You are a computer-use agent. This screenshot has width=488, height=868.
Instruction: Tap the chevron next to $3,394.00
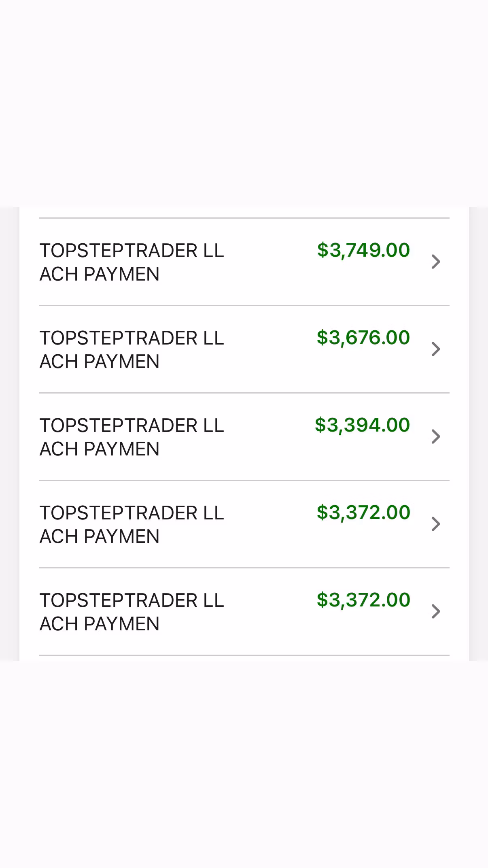(x=435, y=436)
